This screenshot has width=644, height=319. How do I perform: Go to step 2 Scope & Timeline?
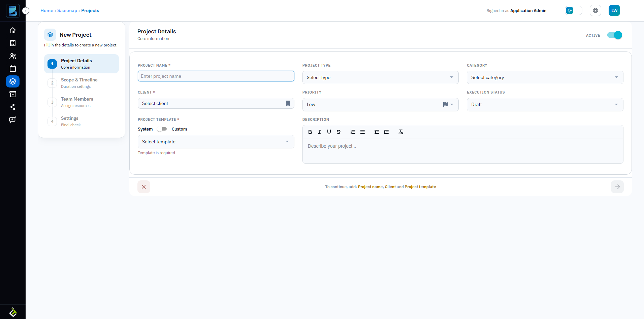[82, 83]
